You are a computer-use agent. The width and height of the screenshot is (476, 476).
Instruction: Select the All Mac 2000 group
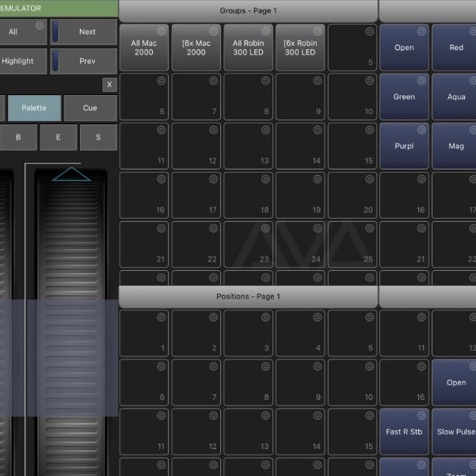point(144,48)
